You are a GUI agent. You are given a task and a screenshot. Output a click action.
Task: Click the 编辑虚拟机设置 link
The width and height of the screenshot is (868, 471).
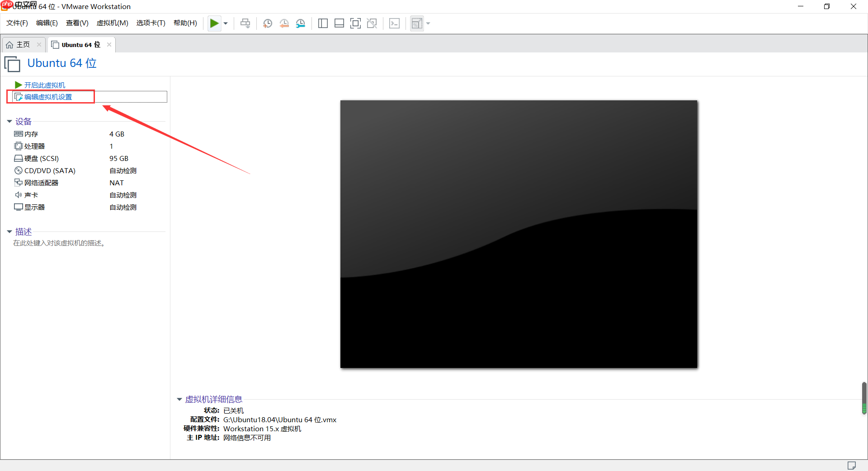click(47, 97)
